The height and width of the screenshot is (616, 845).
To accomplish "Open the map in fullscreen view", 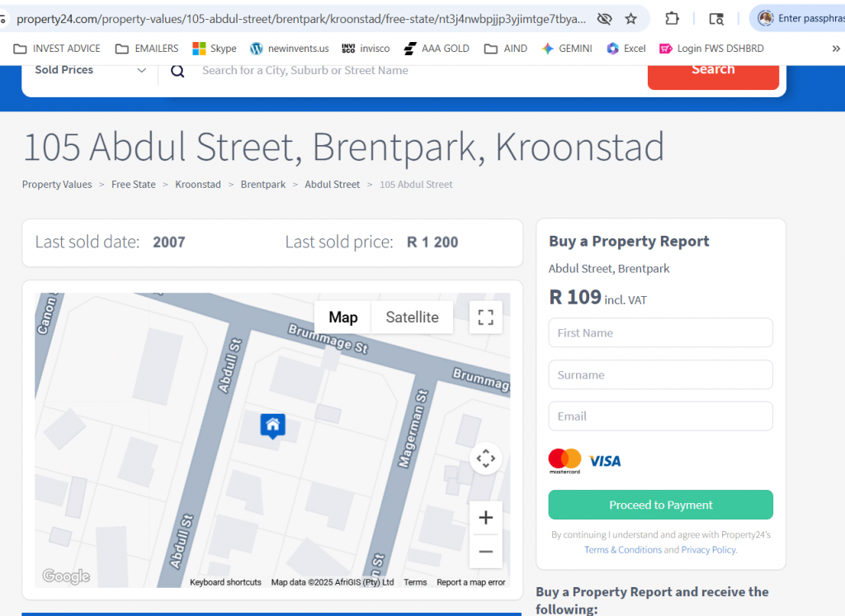I will 485,317.
